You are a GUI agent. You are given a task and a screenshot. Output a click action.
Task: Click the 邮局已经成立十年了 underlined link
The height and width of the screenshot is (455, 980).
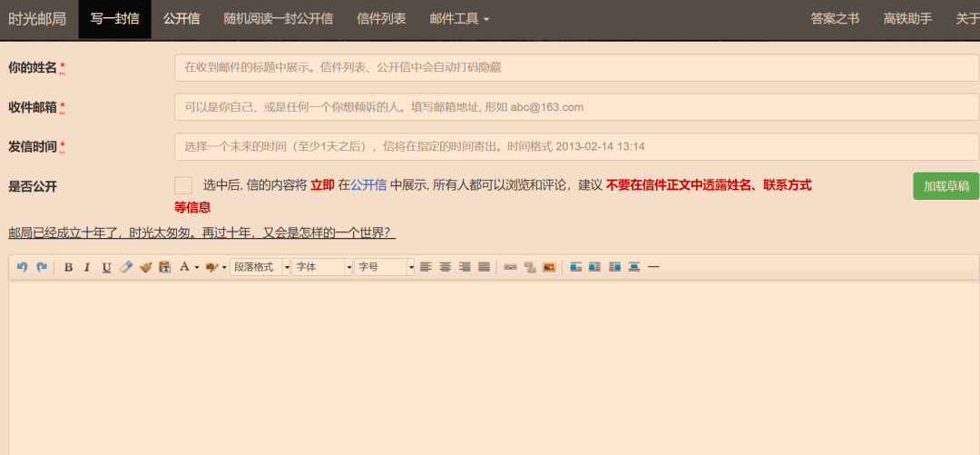(201, 232)
